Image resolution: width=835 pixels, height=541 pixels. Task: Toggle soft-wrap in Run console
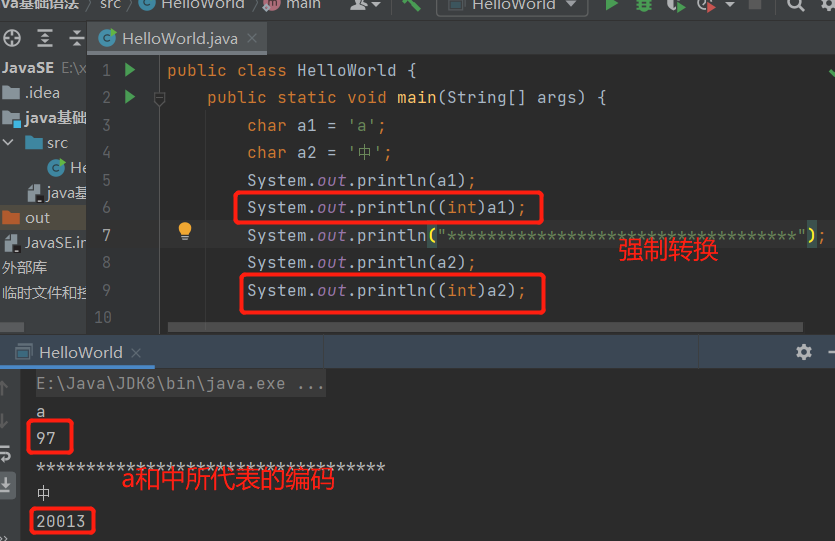pos(5,454)
